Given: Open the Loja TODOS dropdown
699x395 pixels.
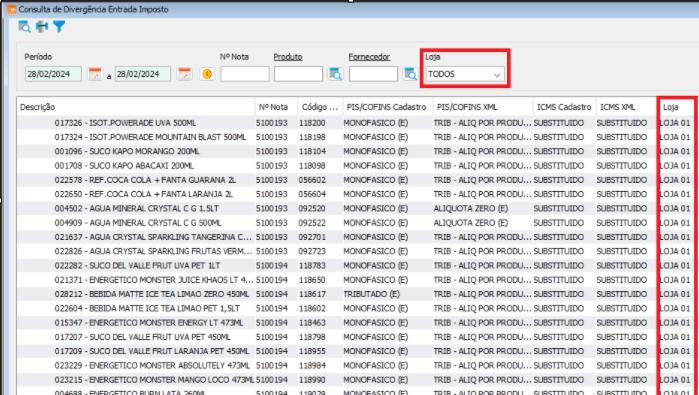Looking at the screenshot, I should (465, 74).
